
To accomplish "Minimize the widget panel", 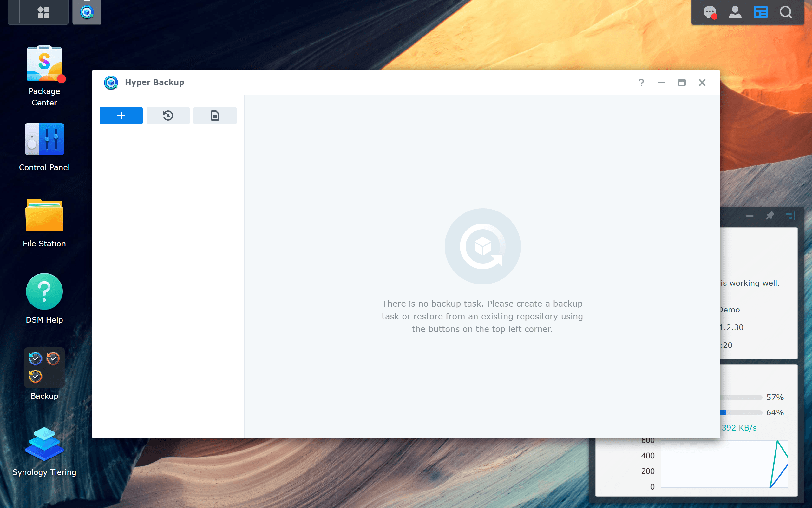I will pos(750,216).
